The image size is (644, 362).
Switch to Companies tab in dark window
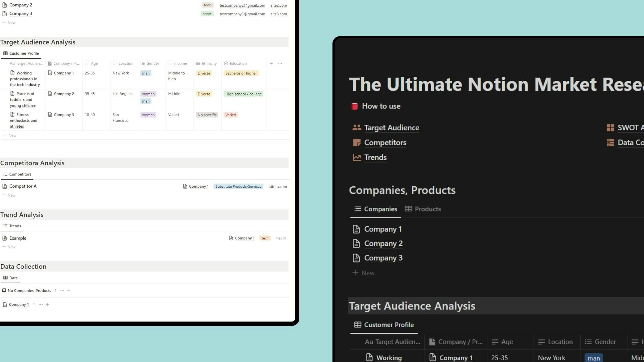[375, 209]
